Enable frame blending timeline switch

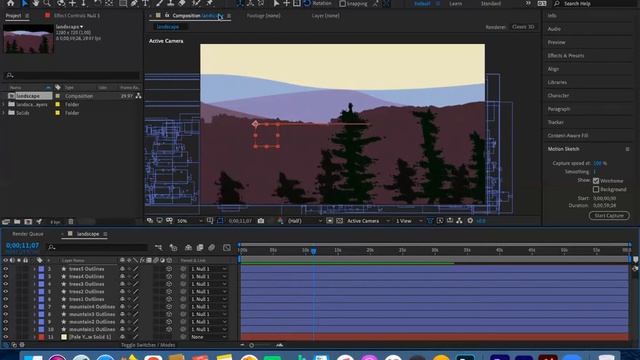200,247
